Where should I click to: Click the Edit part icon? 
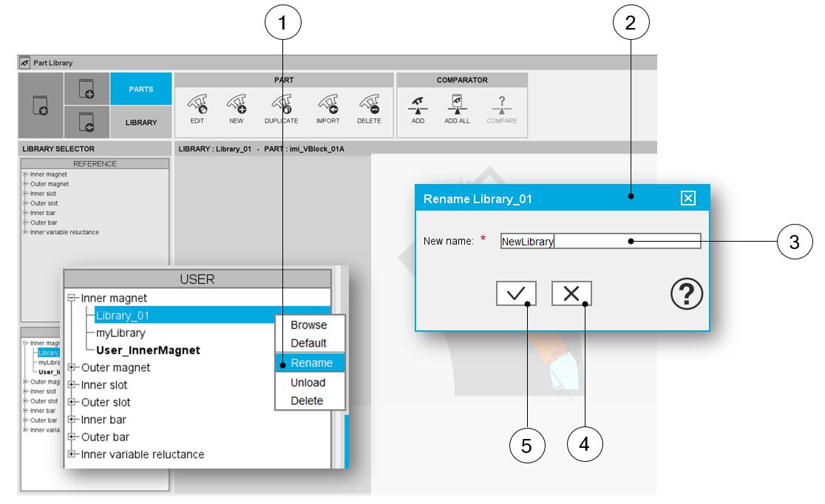click(197, 105)
